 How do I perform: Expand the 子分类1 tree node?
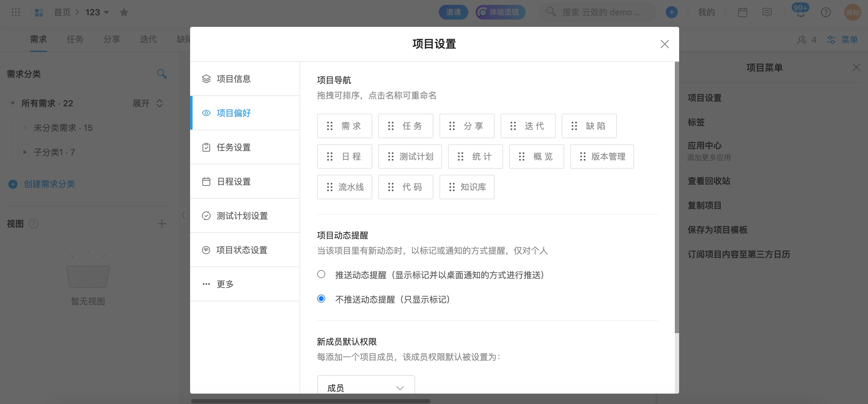click(24, 152)
